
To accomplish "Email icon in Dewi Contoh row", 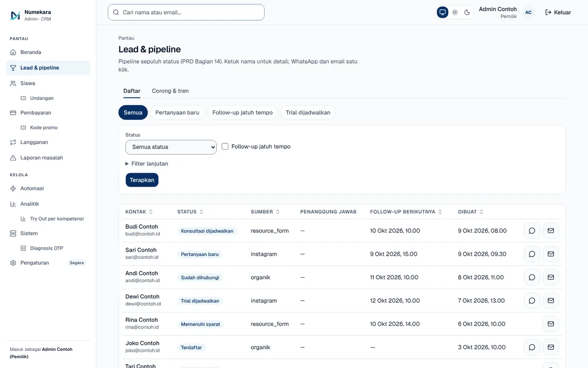I will click(551, 301).
